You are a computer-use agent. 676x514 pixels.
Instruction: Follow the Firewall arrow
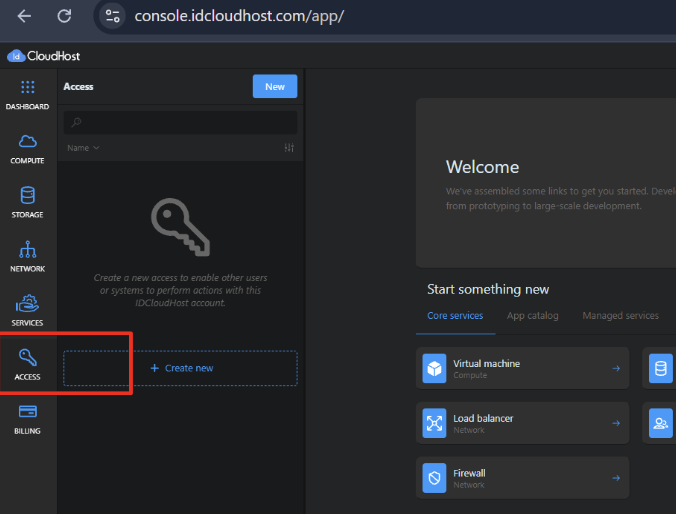[616, 478]
